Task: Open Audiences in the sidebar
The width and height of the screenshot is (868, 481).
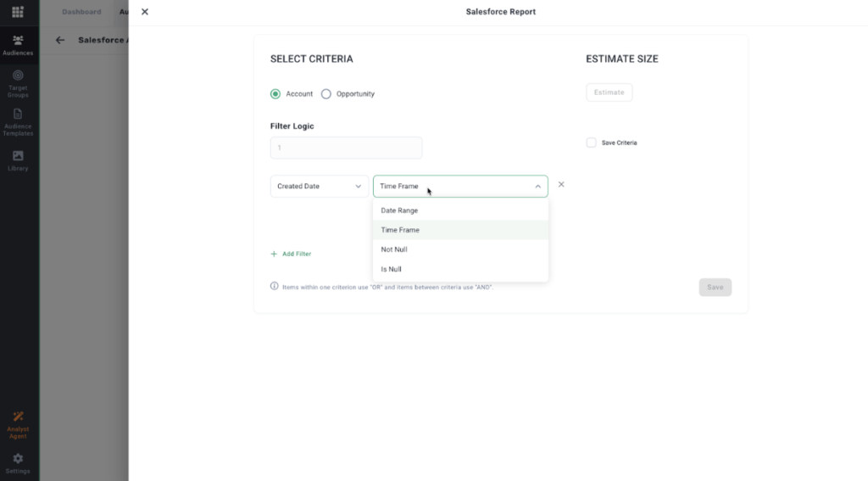Action: coord(18,45)
